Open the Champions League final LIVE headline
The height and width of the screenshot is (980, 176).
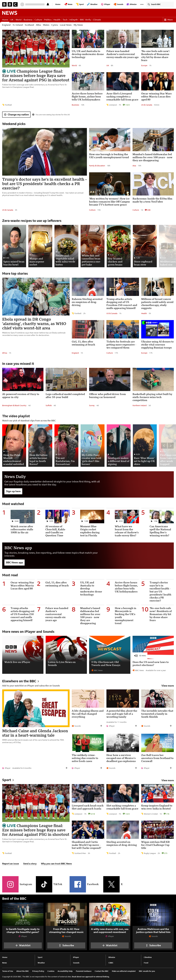point(36,76)
